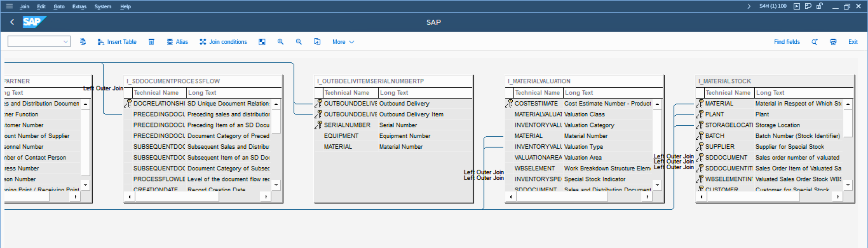Click the delete table trash icon
The image size is (868, 248).
pyautogui.click(x=151, y=42)
